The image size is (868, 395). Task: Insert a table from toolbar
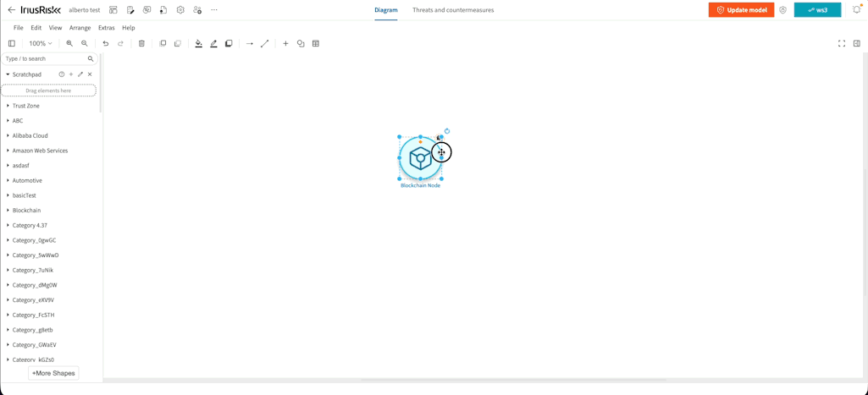coord(316,43)
